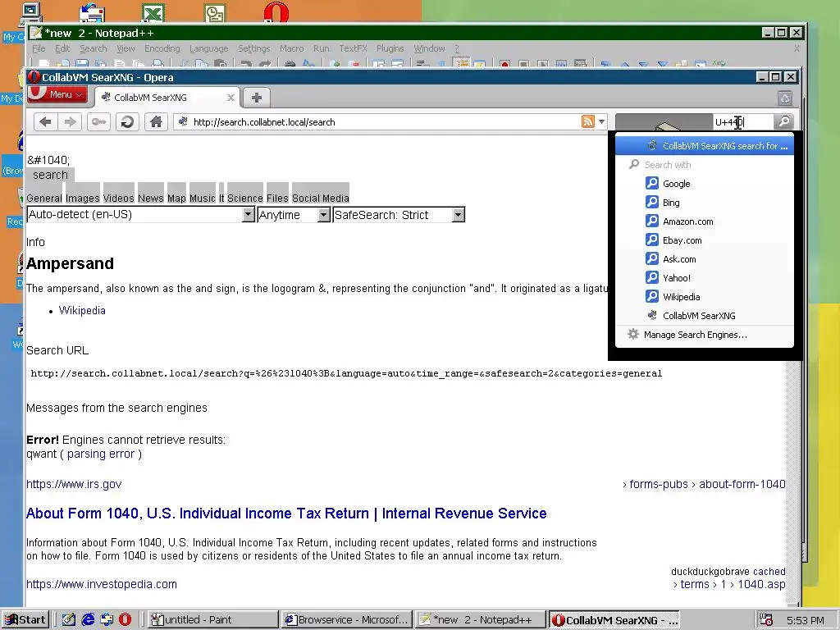
Task: Switch to News category
Action: pyautogui.click(x=151, y=199)
